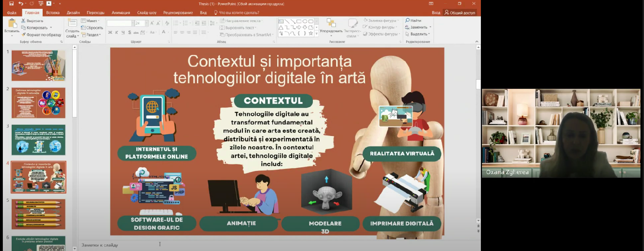This screenshot has width=644, height=251.
Task: Click the lightbulb 'Что вы хотите сделать?' box
Action: tap(236, 13)
